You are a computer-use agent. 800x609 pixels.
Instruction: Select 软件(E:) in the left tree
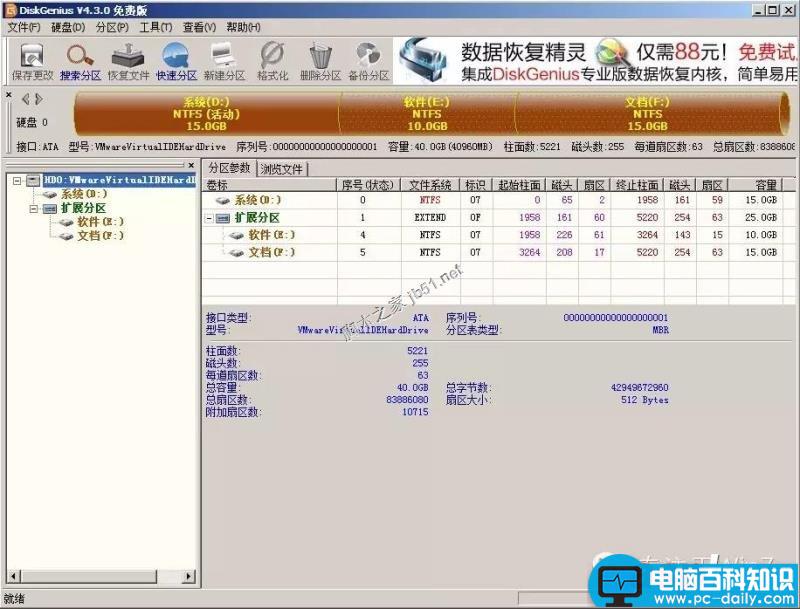(x=100, y=222)
